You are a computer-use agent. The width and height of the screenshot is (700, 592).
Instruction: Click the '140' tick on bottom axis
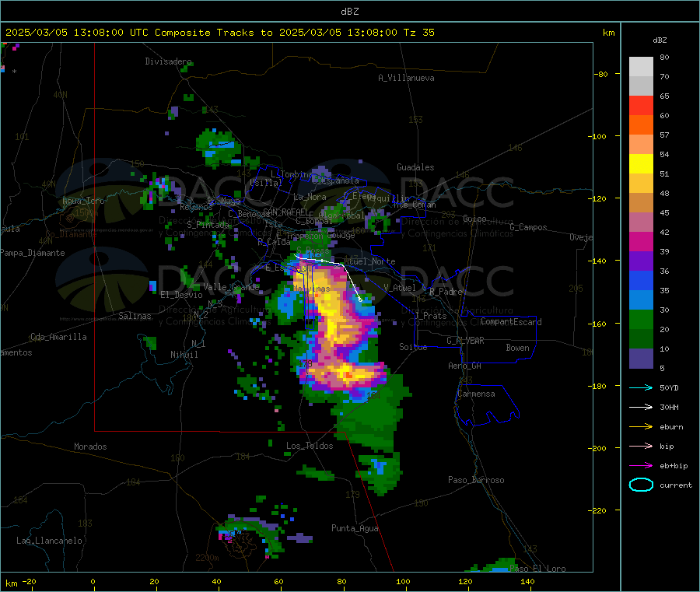pyautogui.click(x=527, y=581)
